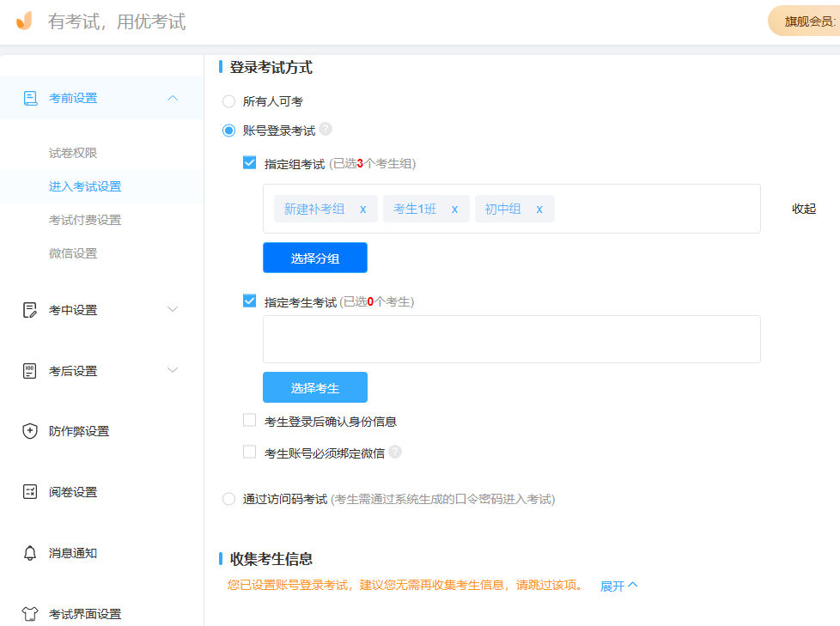Click the 已选3个考生组 count text

[372, 164]
